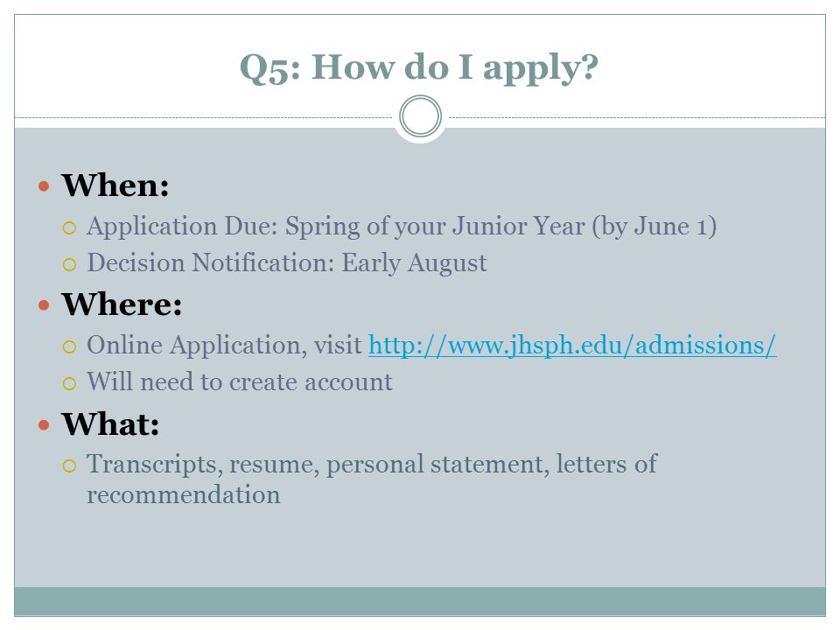Click the orange bullet beside "What:"
The height and width of the screenshot is (630, 840).
tap(44, 425)
